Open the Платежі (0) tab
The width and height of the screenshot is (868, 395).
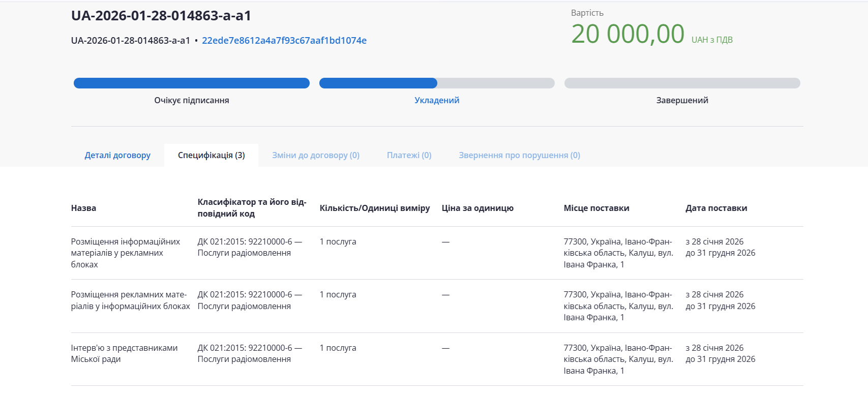click(x=409, y=155)
